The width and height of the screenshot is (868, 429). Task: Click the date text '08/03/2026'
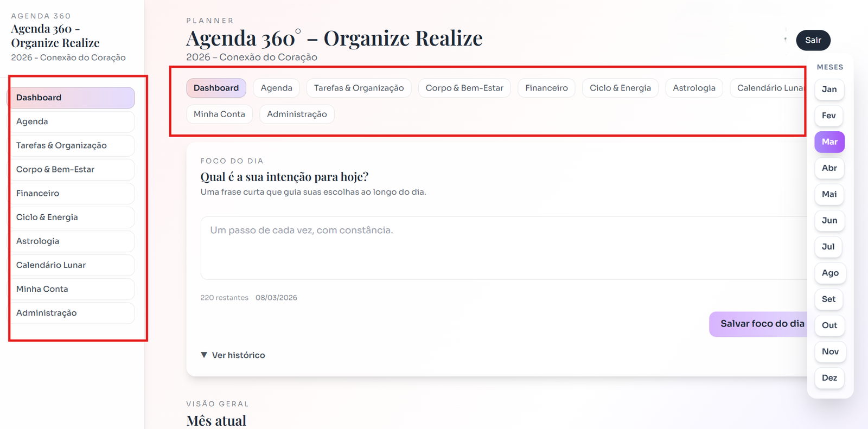276,298
